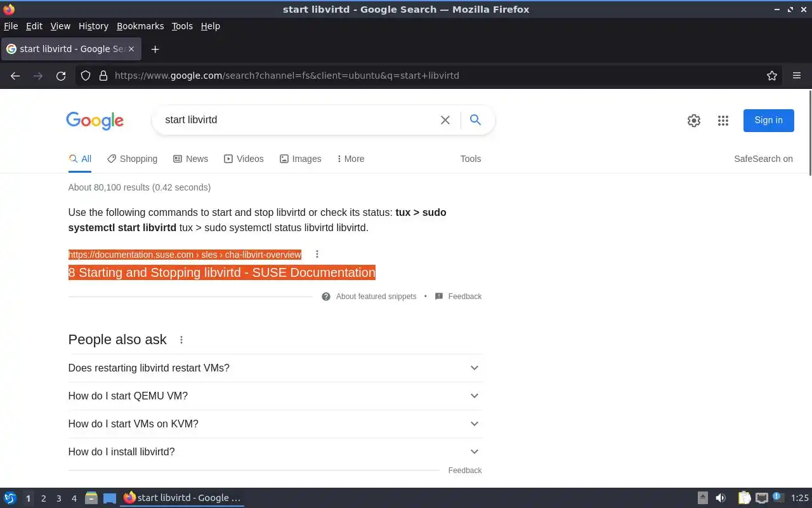Screen dimensions: 812x508
Task: Open the options dots next to suse.com URL
Action: click(x=317, y=254)
